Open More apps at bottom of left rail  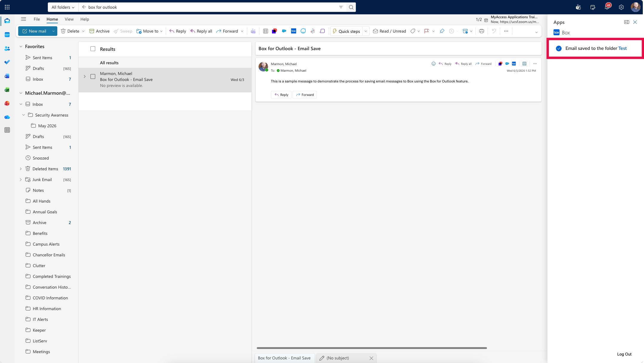click(7, 130)
